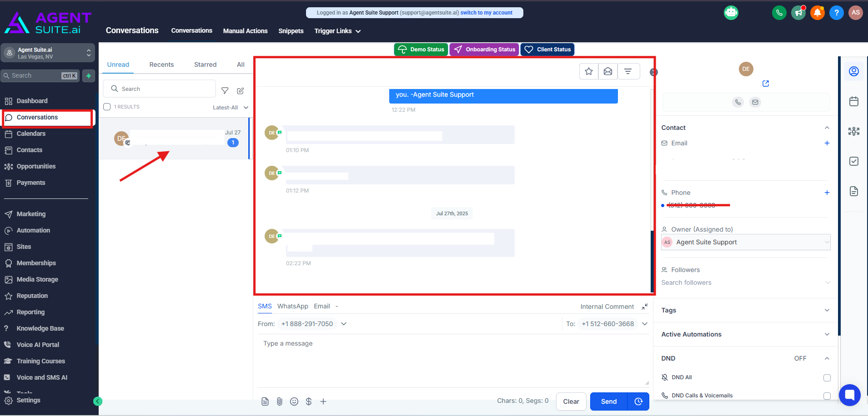This screenshot has width=868, height=416.
Task: Send the message with Send button
Action: coord(609,401)
